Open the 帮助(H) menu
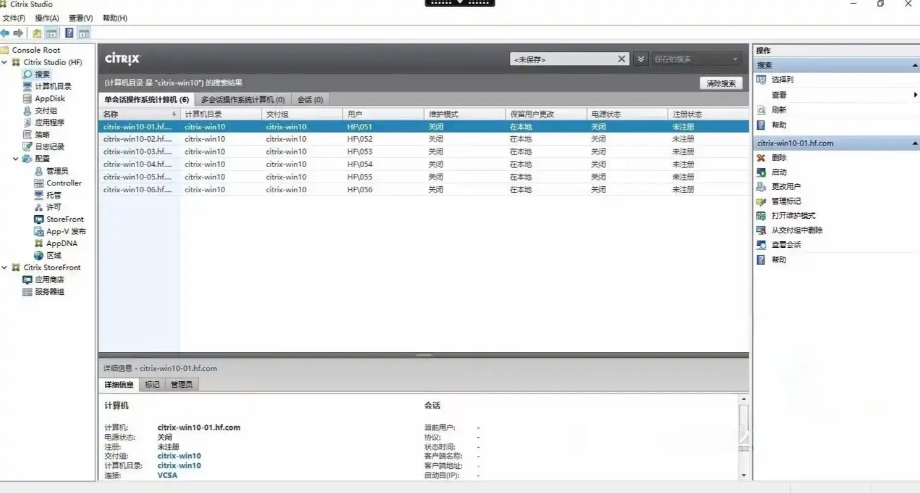Image resolution: width=920 pixels, height=493 pixels. pyautogui.click(x=115, y=18)
